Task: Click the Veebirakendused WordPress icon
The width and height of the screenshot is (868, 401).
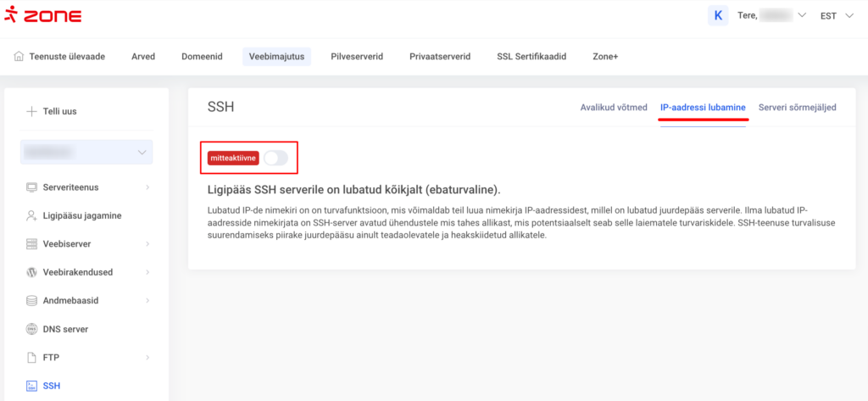Action: click(x=32, y=272)
